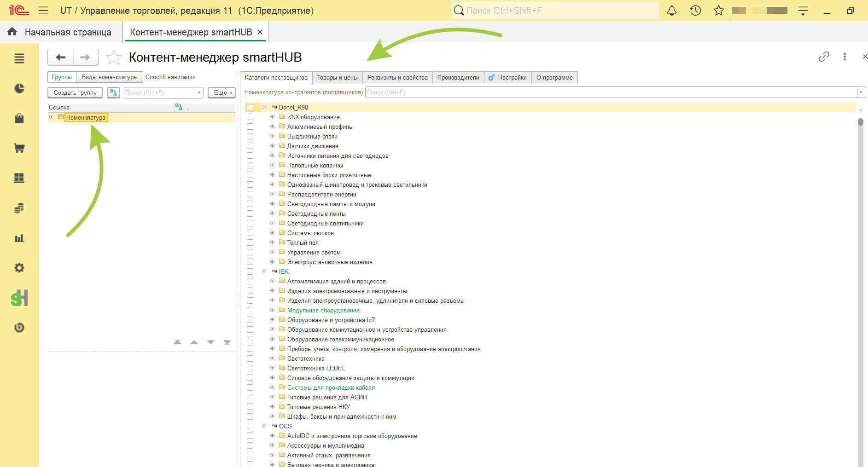Viewport: 868px width, 467px height.
Task: Open coins finance section in sidebar
Action: (19, 208)
